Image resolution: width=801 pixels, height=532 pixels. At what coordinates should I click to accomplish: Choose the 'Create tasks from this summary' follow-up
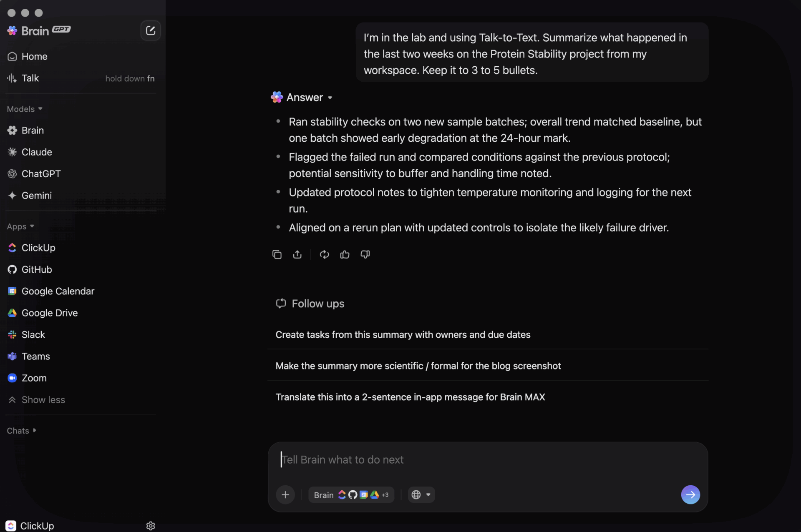[x=403, y=334]
